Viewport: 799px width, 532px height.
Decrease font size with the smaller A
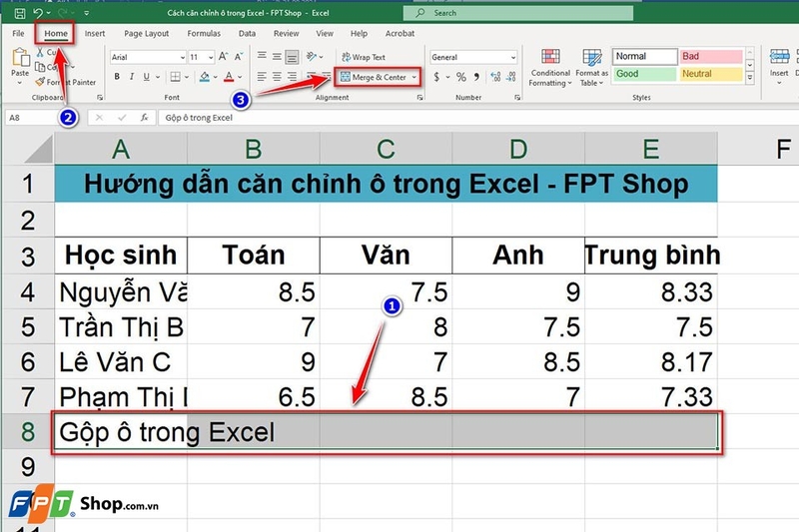(239, 57)
